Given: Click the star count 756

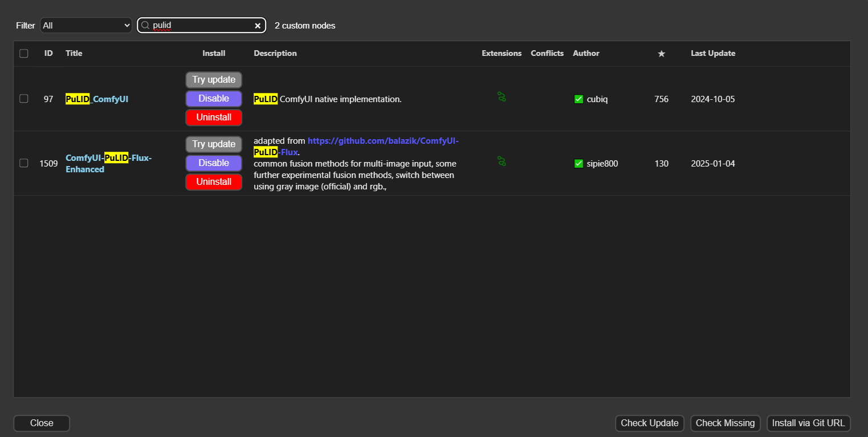Looking at the screenshot, I should 661,99.
